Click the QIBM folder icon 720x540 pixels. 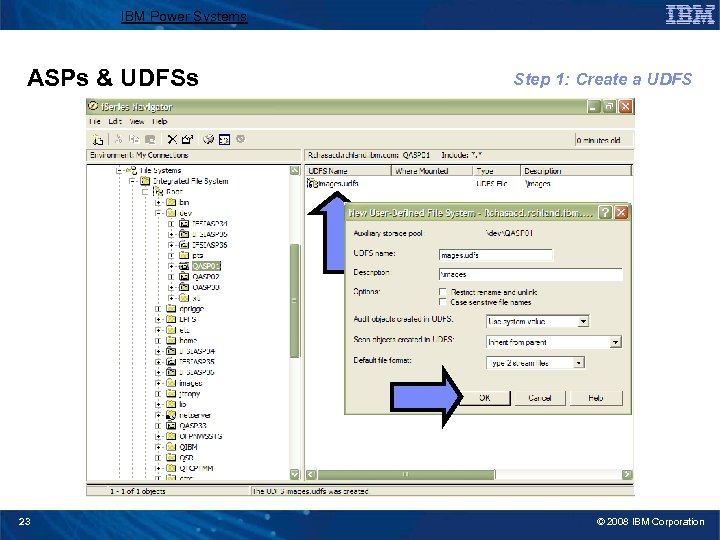171,447
